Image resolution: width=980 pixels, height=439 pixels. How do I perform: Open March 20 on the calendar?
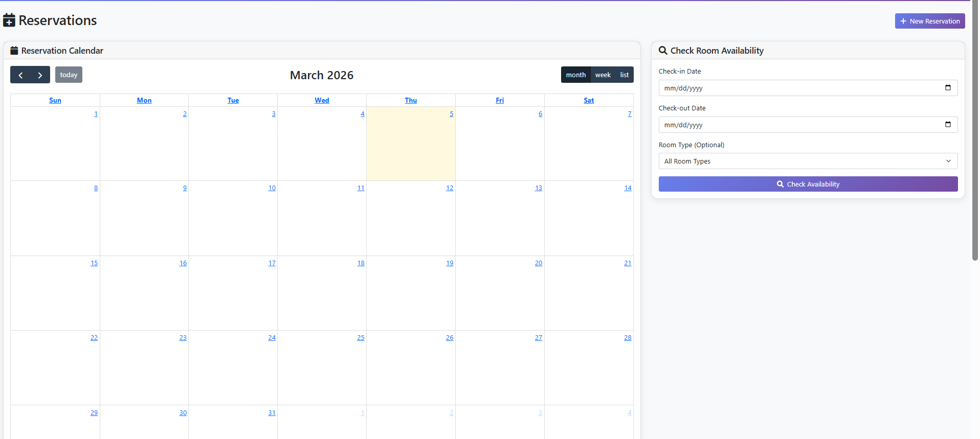(x=538, y=263)
